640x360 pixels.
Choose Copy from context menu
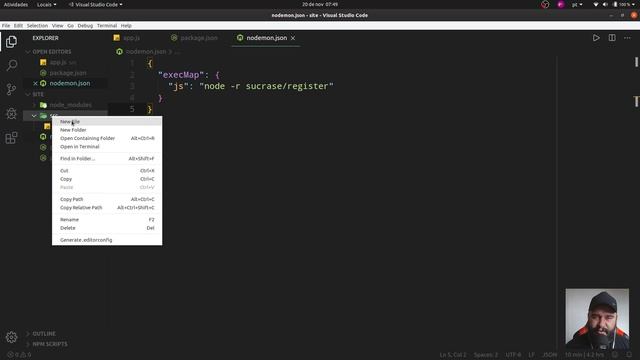(107, 179)
